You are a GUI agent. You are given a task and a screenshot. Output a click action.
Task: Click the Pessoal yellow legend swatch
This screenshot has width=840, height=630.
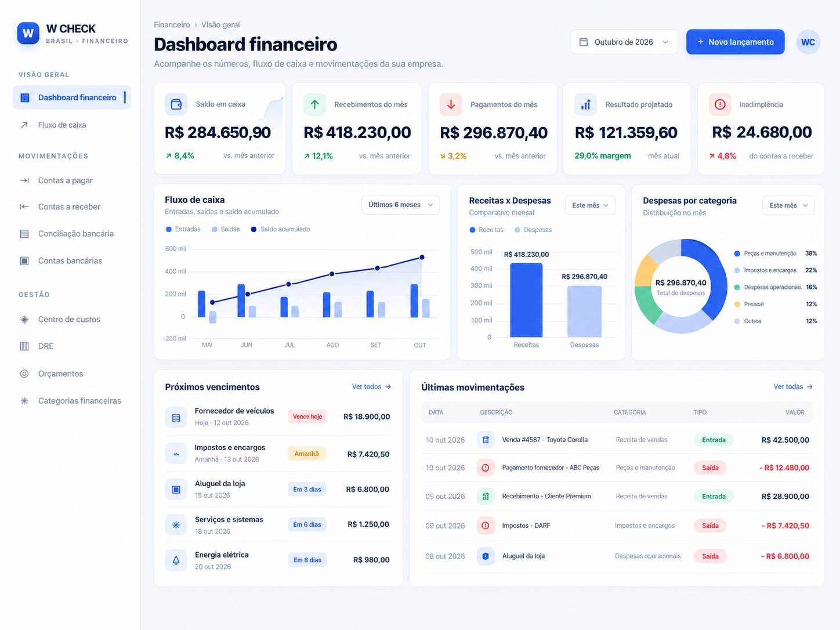737,304
